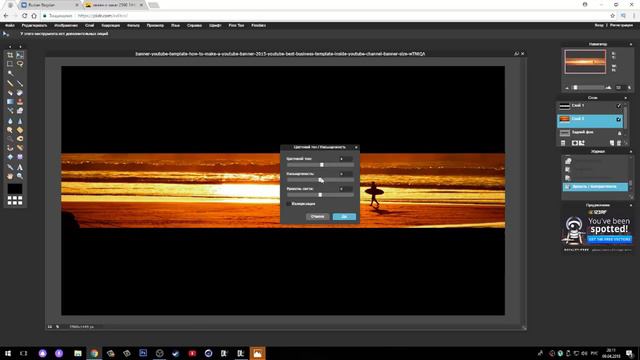Click the grid icon below the color swatch
Screen dimensions: 640x360
pos(15,200)
